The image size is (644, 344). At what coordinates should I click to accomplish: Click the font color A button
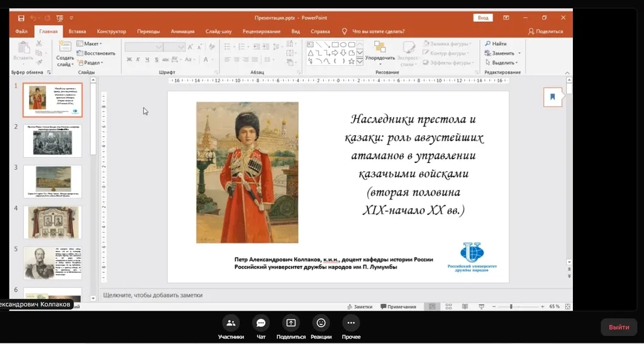pos(206,60)
